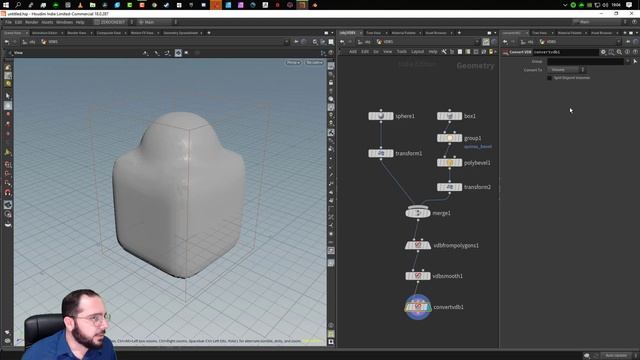The image size is (640, 360).
Task: Switch to Geometry Spreadsheet tab
Action: point(180,33)
